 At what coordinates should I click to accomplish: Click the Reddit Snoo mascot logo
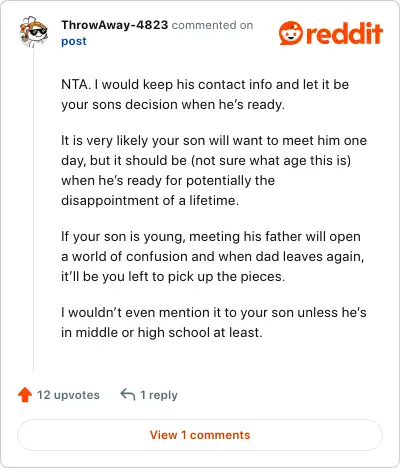click(291, 33)
